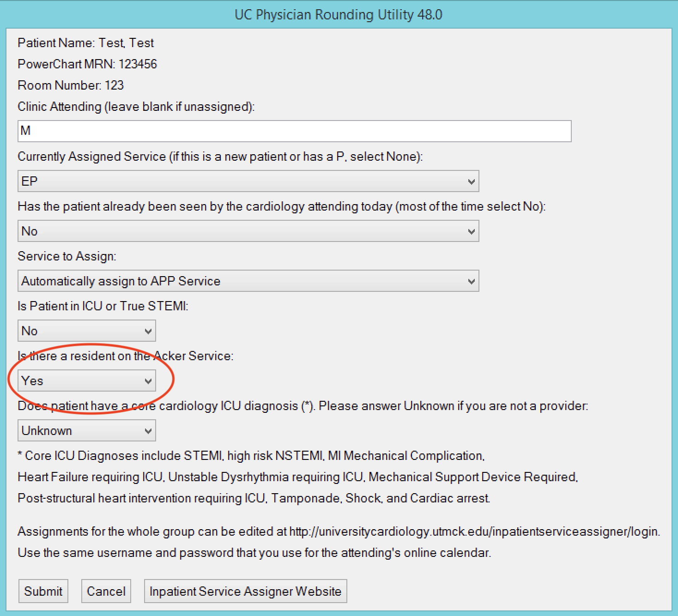Click the Room Number: 123 text
This screenshot has width=678, height=616.
click(71, 85)
